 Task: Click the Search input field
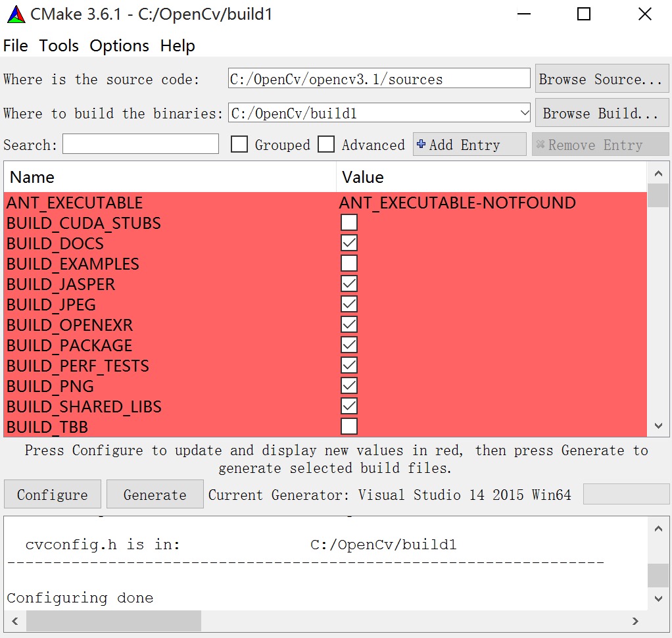click(141, 143)
